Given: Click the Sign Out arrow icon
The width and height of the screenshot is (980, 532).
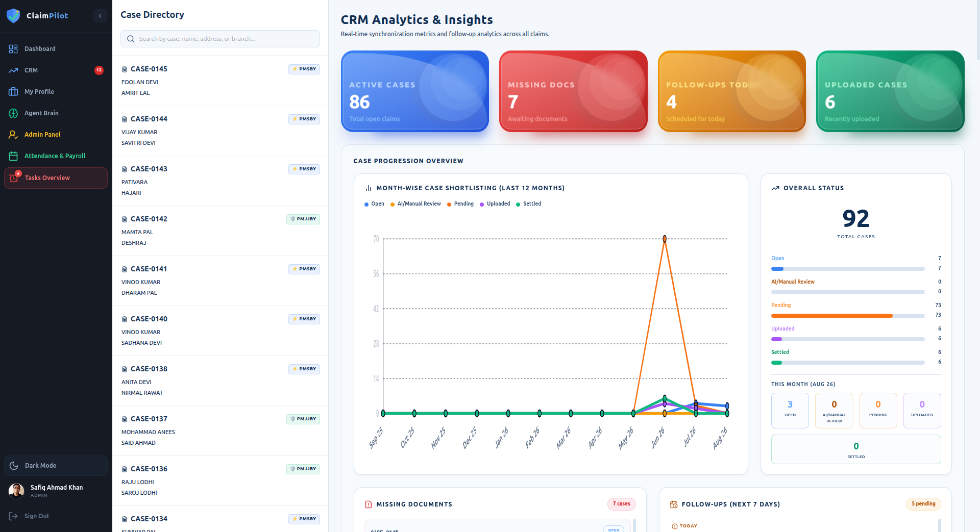Looking at the screenshot, I should (x=13, y=516).
